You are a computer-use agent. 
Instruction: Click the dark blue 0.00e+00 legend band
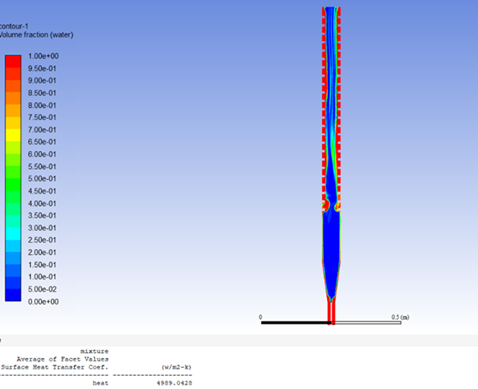[13, 295]
